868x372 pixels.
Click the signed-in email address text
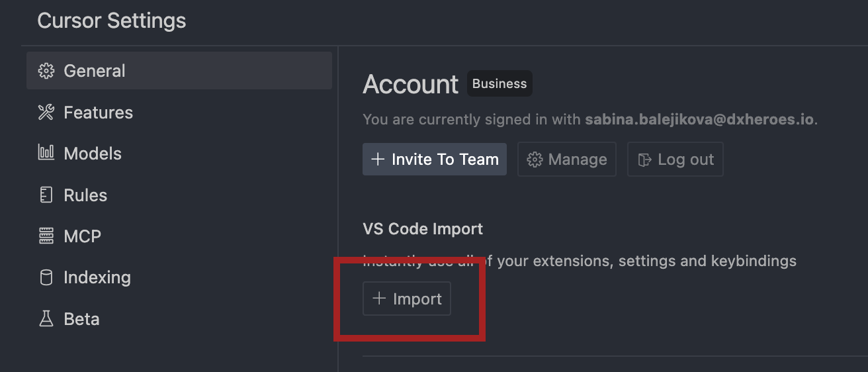(x=700, y=120)
